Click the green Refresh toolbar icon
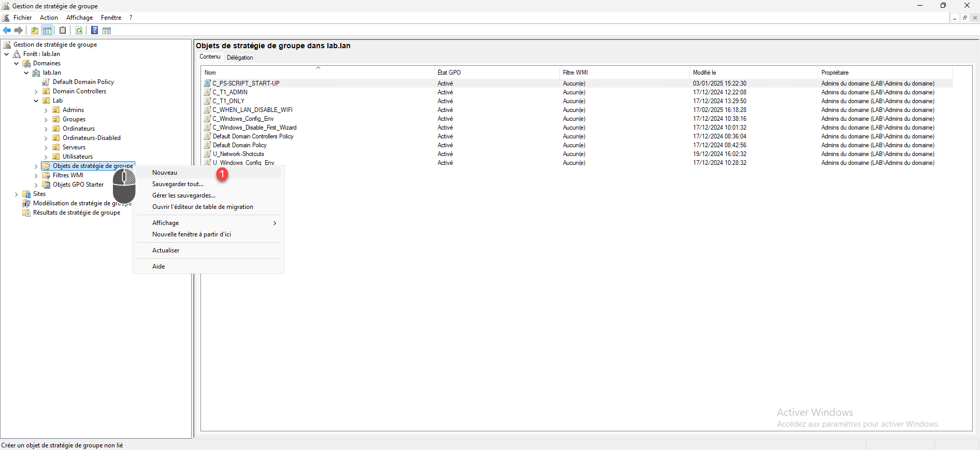The image size is (980, 450). [79, 31]
